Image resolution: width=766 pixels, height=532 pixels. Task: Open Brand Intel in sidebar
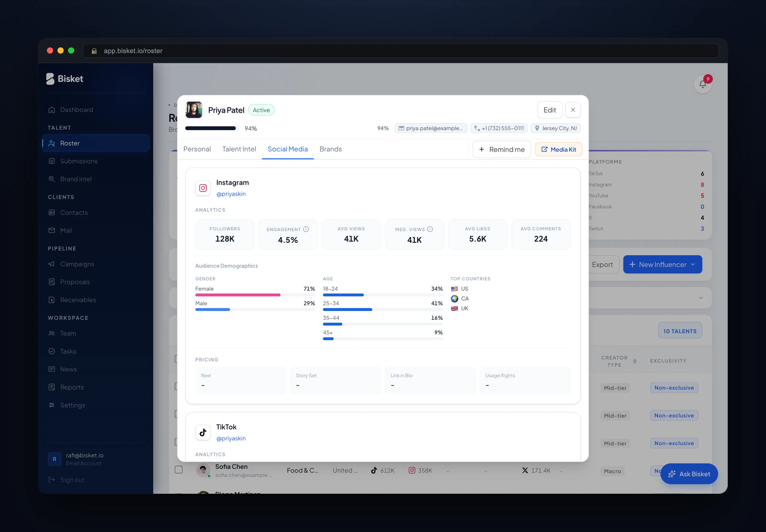click(96, 179)
